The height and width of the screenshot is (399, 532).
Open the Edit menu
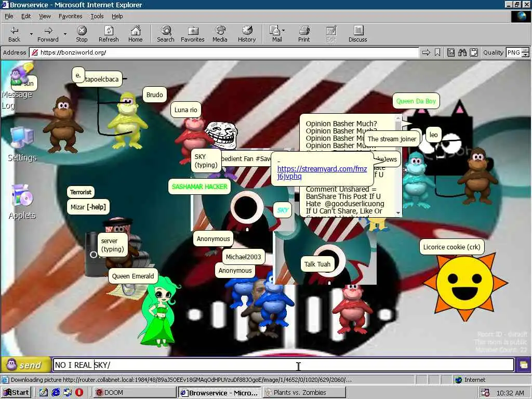pyautogui.click(x=26, y=16)
